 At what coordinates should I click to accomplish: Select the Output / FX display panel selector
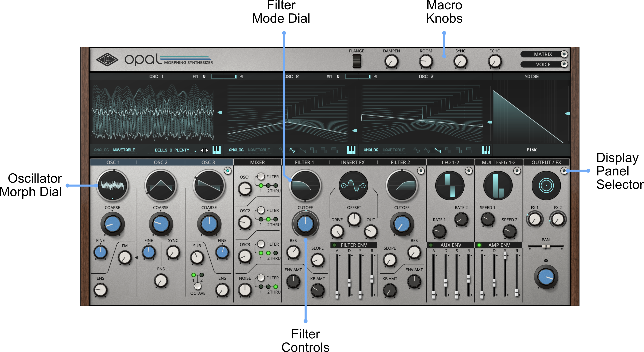[564, 171]
